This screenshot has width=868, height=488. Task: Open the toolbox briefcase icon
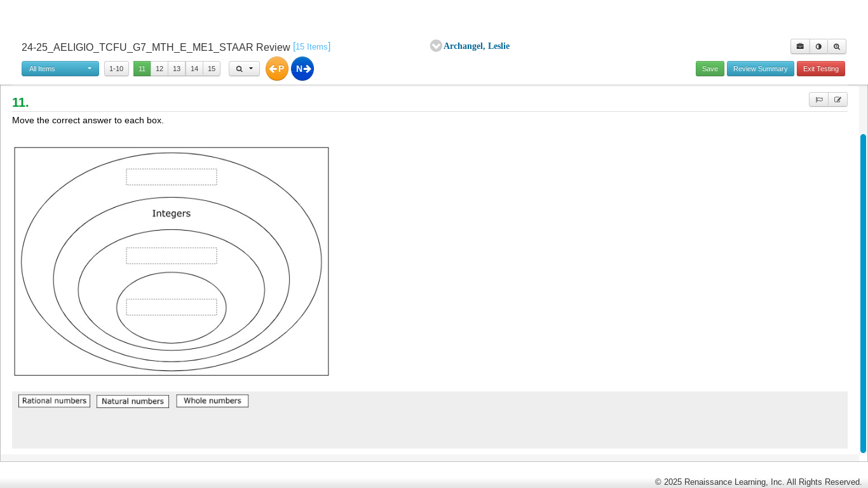pyautogui.click(x=800, y=46)
